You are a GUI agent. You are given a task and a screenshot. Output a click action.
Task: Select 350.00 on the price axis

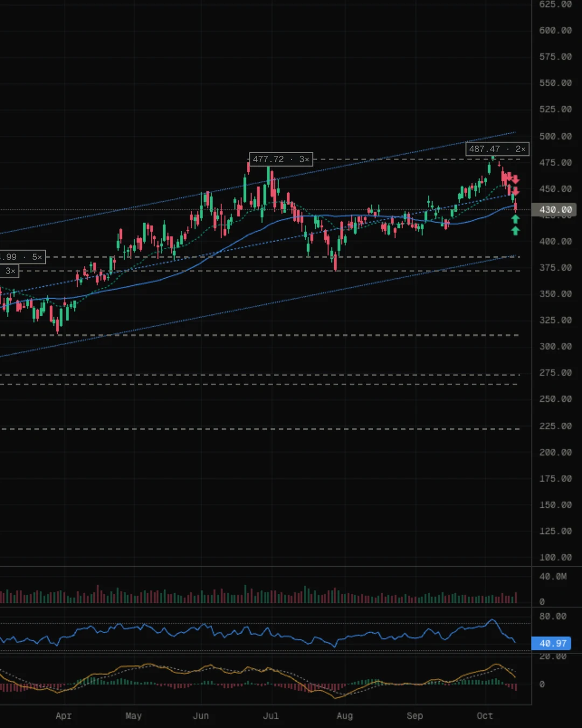[x=556, y=294]
